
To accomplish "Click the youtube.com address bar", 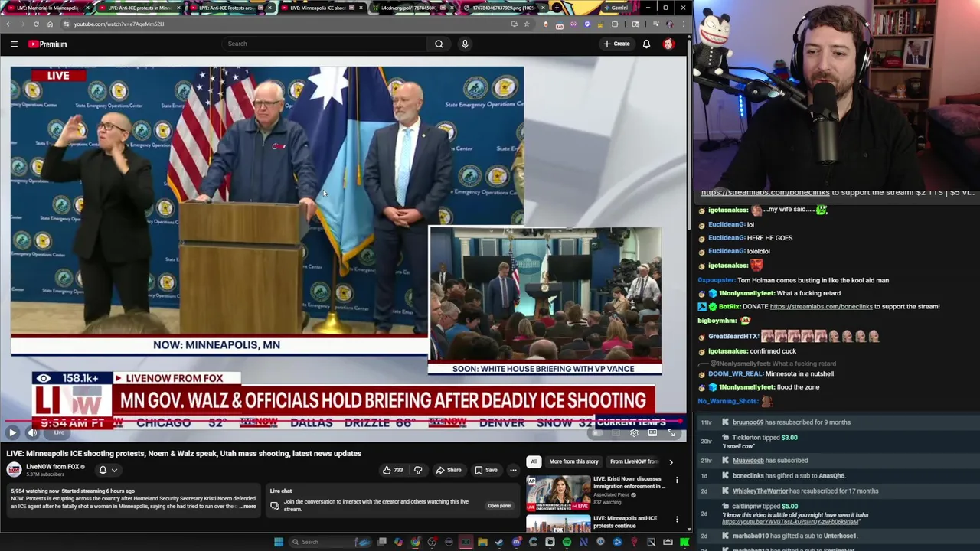I will click(x=291, y=24).
